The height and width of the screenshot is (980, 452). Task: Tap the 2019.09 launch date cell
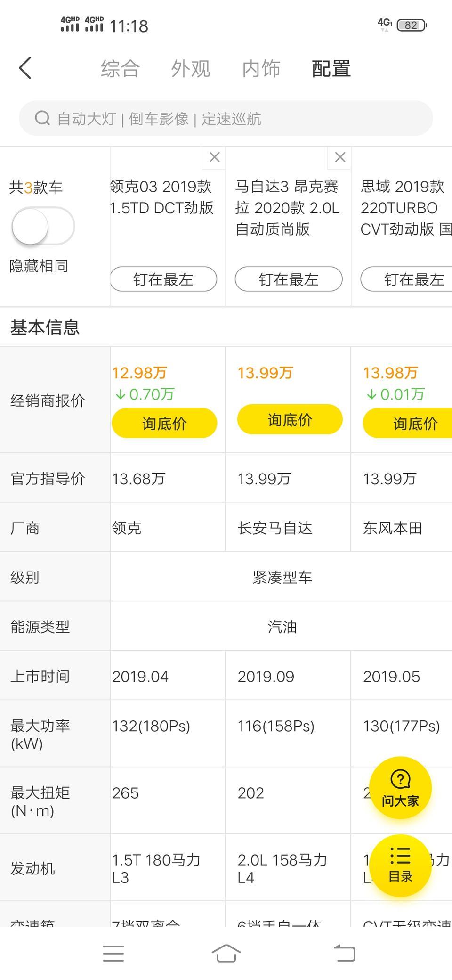[x=288, y=676]
